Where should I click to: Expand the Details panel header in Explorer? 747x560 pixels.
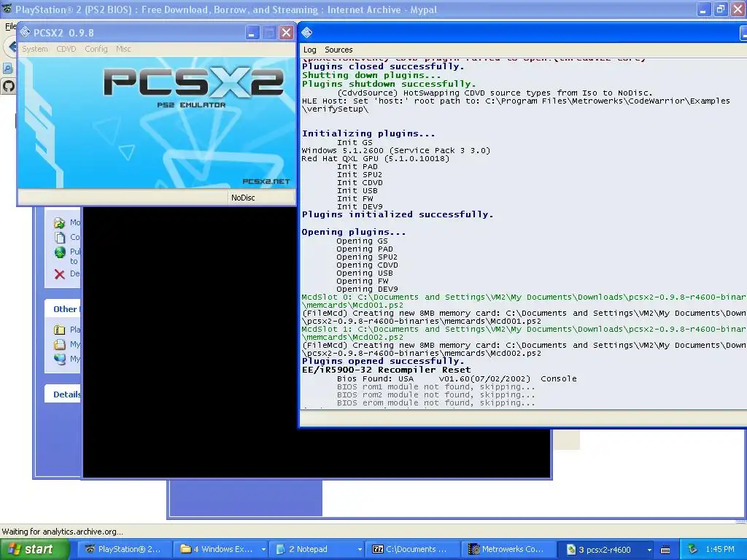63,394
